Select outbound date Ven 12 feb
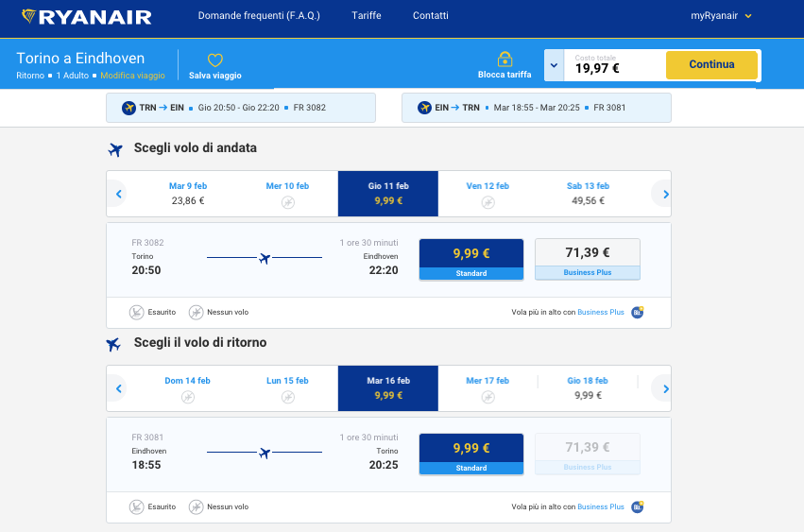 point(488,194)
